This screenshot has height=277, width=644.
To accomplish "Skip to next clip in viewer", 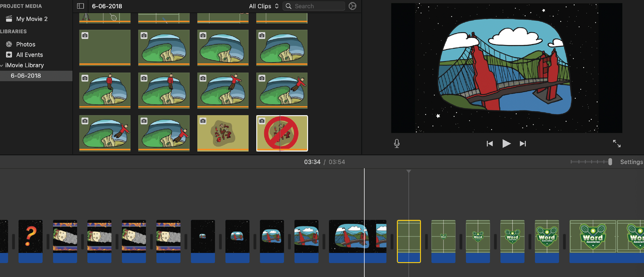I will point(523,144).
